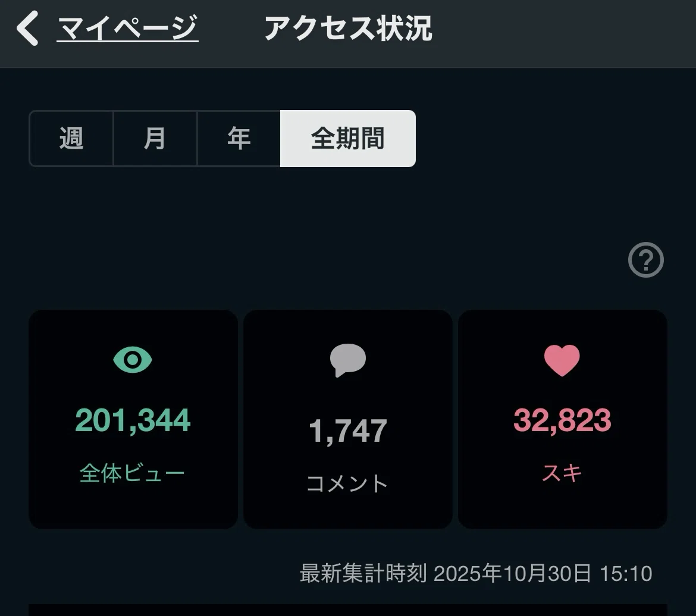Image resolution: width=696 pixels, height=616 pixels.
Task: Click the 201,344 total views number
Action: (x=133, y=420)
